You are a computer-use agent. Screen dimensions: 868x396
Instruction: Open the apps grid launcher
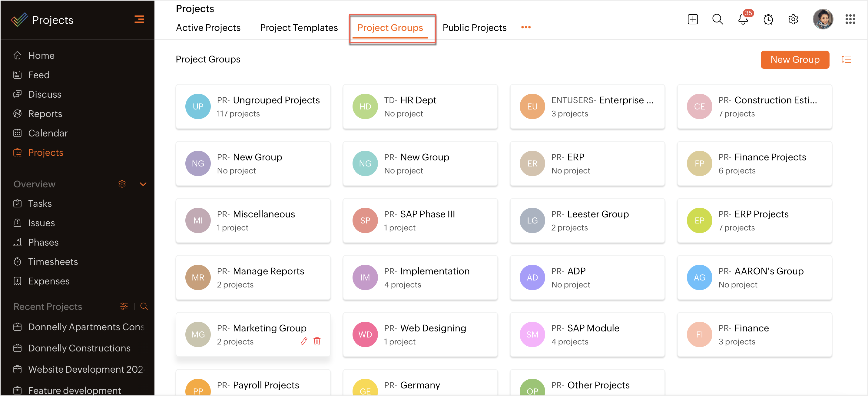click(x=850, y=19)
